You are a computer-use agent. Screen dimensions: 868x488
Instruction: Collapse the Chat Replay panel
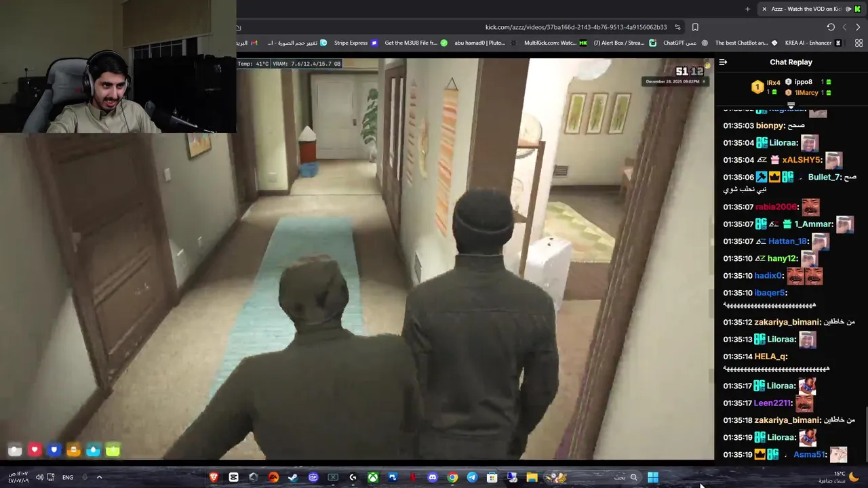(723, 62)
